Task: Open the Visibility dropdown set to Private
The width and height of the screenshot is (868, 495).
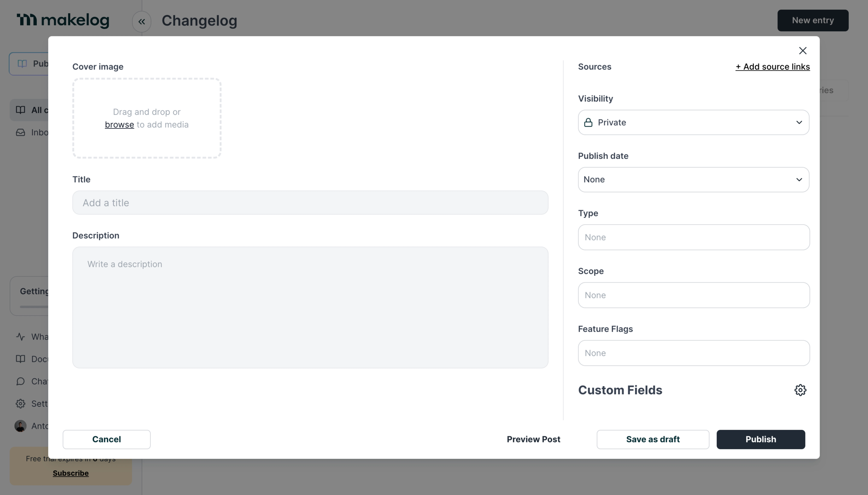Action: [693, 122]
